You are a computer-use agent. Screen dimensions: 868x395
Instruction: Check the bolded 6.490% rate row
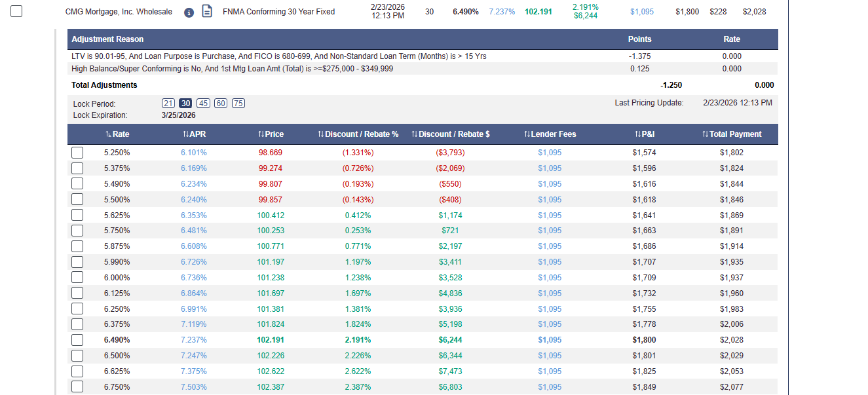[77, 340]
